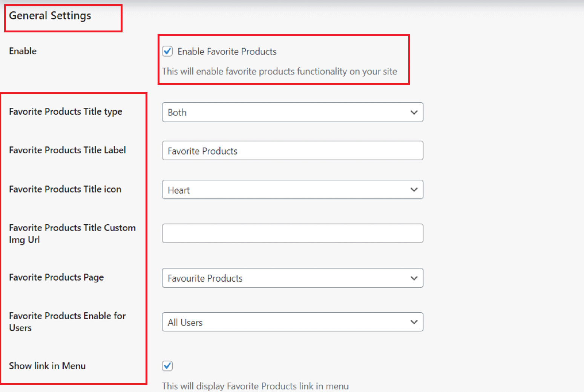Open the Favorite Products Page dropdown
Screen dimensions: 584x392
[x=293, y=278]
